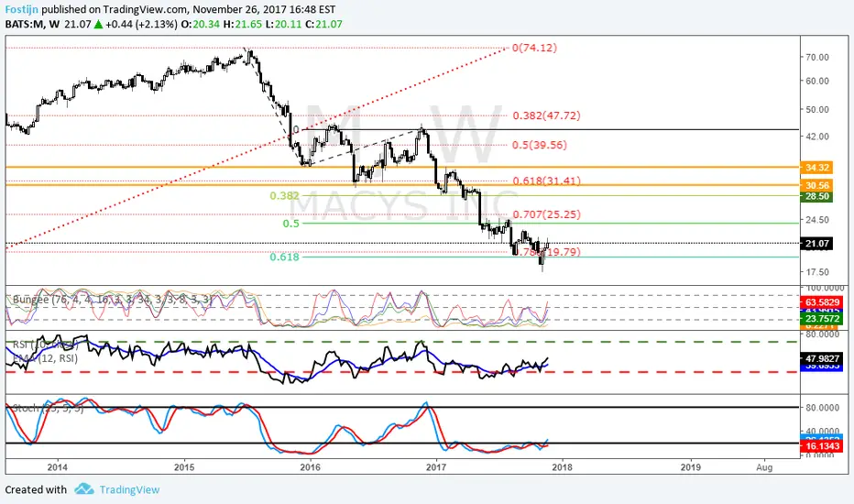Viewport: 854px width, 504px height.
Task: Select the 0.382(47.72) Fibonacci label
Action: 546,115
